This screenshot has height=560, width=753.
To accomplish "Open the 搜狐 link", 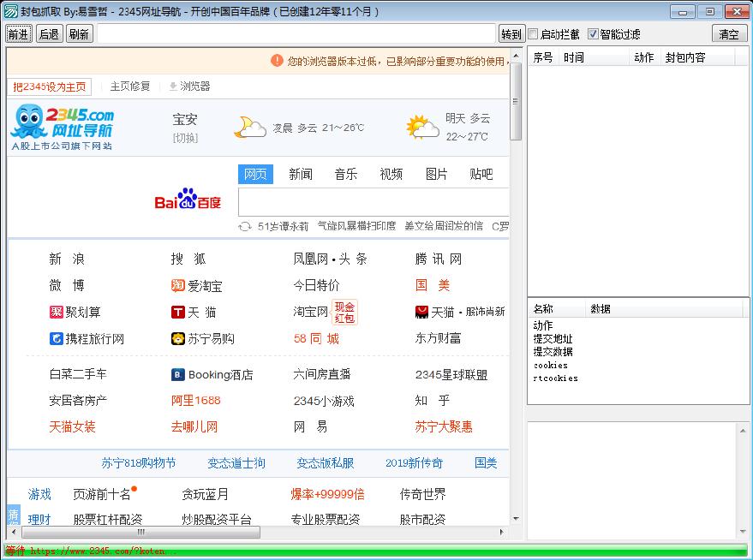I will [188, 259].
